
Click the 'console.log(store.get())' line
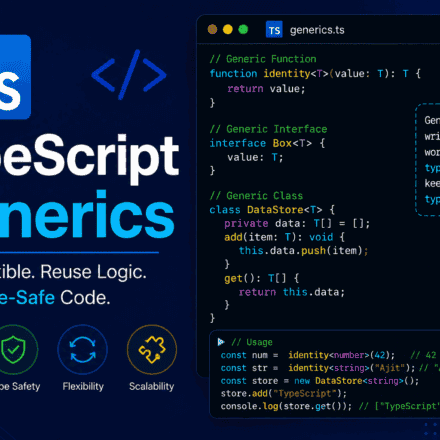coord(286,406)
